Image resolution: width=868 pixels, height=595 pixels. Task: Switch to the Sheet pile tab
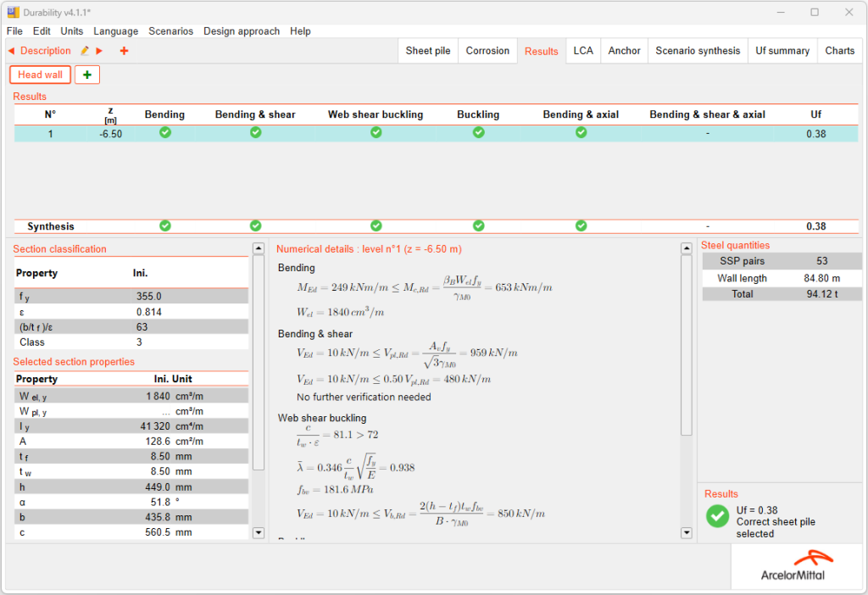point(428,51)
